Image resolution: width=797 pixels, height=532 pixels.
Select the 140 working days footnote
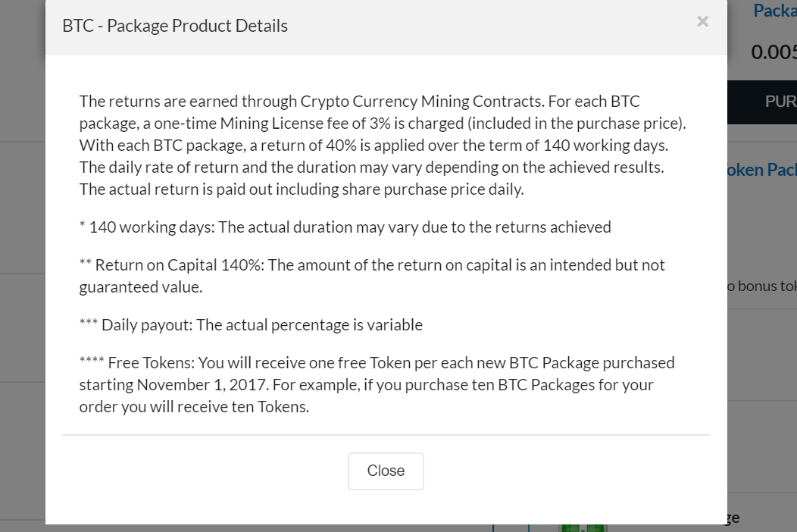tap(345, 227)
